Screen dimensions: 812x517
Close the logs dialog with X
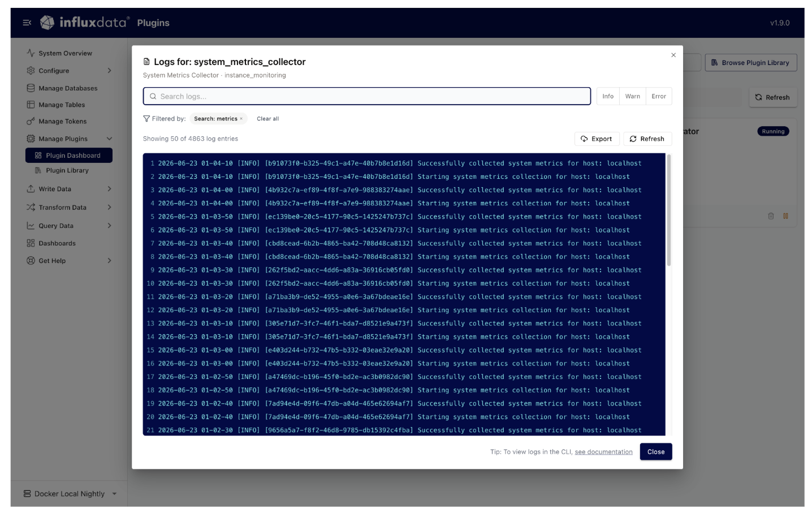pos(673,55)
